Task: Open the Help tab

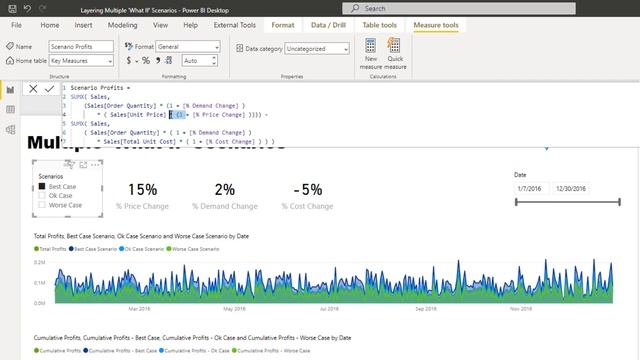Action: pyautogui.click(x=190, y=25)
